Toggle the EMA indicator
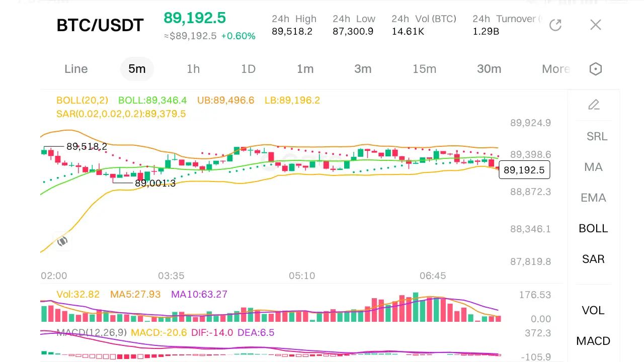This screenshot has height=362, width=644. [x=593, y=198]
